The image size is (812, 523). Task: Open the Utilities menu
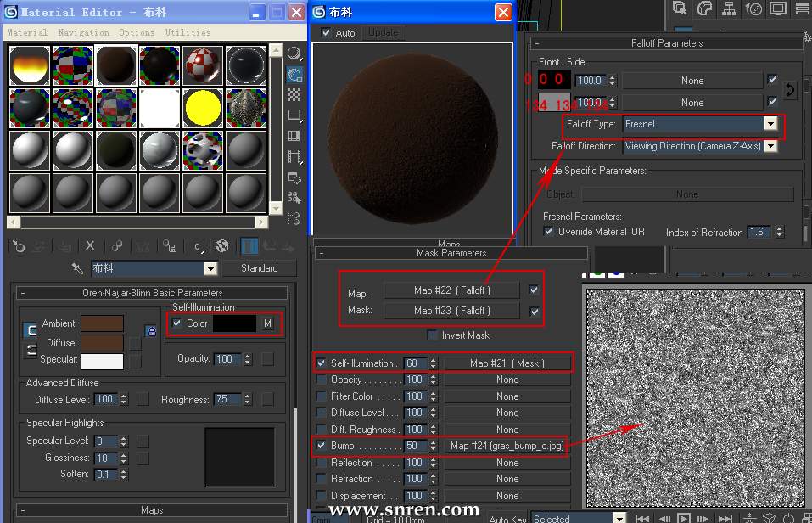coord(188,32)
